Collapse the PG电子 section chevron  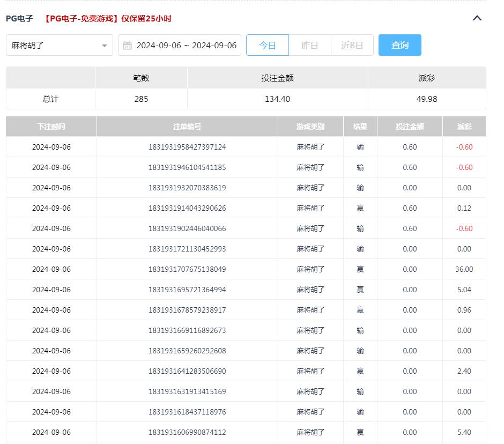[x=477, y=18]
